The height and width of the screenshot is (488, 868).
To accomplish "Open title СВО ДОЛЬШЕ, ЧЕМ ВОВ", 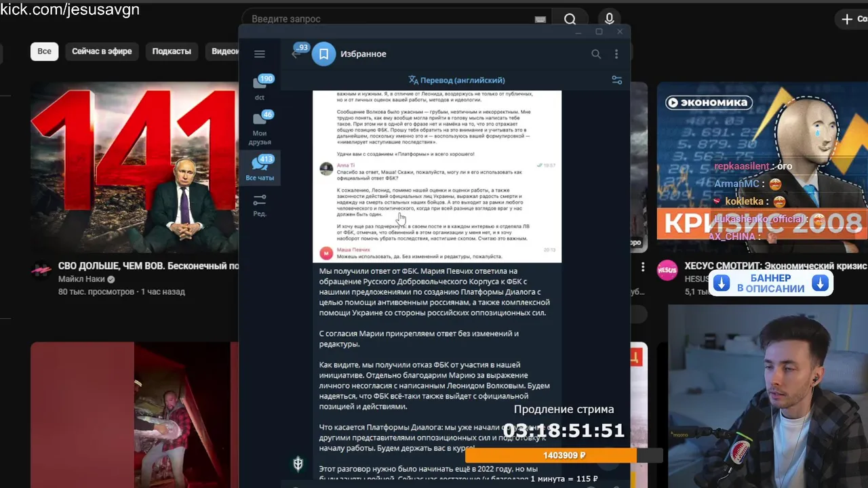I will (x=148, y=266).
